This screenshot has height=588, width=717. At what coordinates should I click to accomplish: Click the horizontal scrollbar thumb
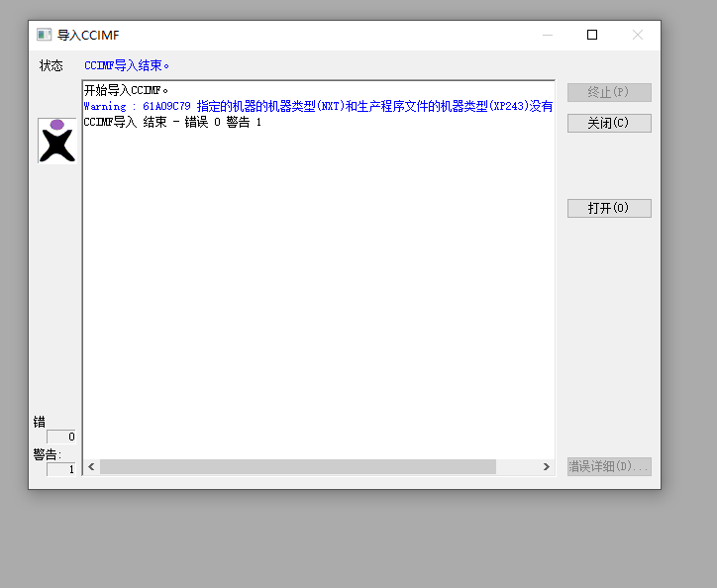click(297, 466)
